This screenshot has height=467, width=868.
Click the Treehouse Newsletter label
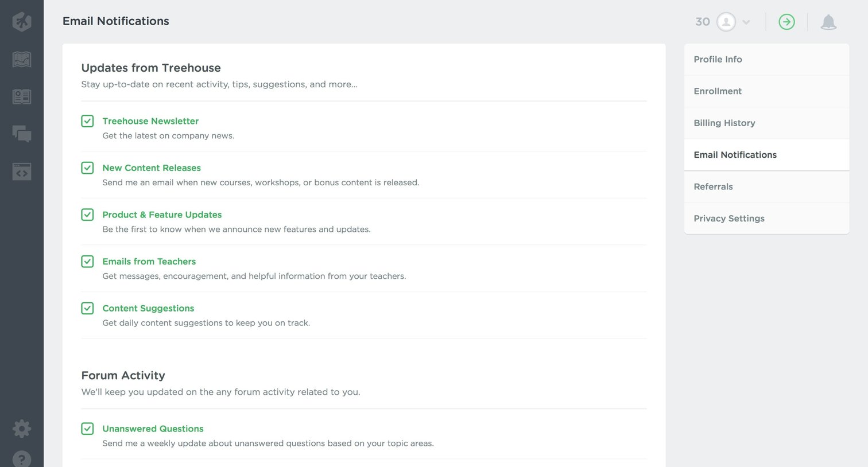click(x=150, y=121)
